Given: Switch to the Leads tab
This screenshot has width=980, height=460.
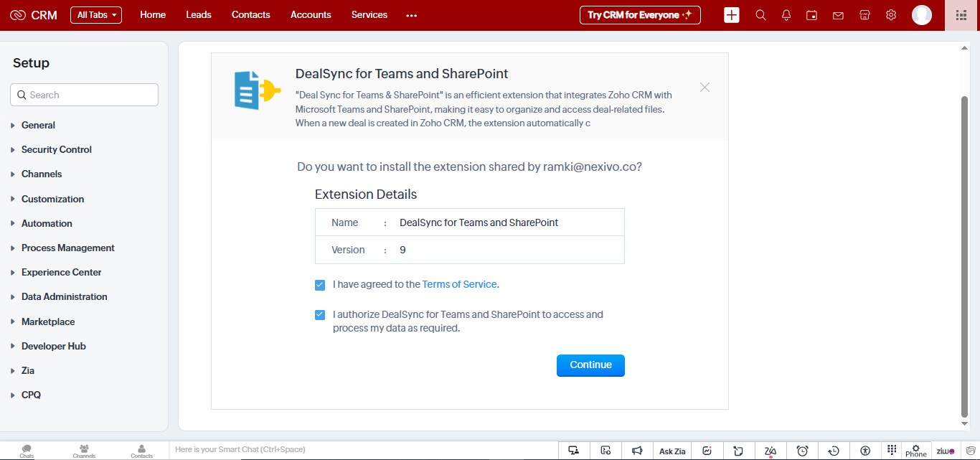Looking at the screenshot, I should tap(199, 15).
